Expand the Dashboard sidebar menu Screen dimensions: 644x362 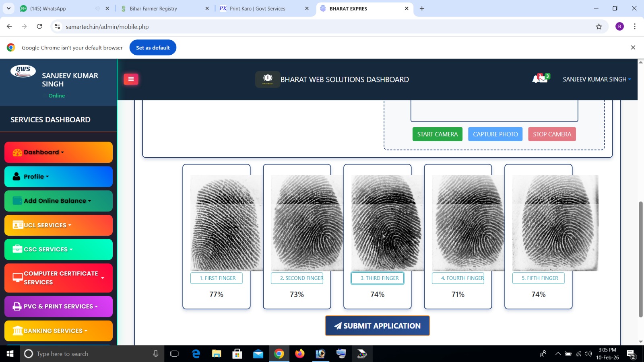coord(58,152)
